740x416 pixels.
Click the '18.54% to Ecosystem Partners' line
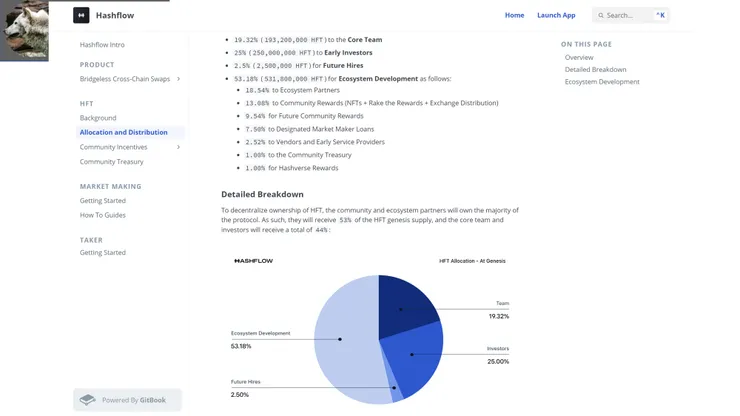point(292,90)
